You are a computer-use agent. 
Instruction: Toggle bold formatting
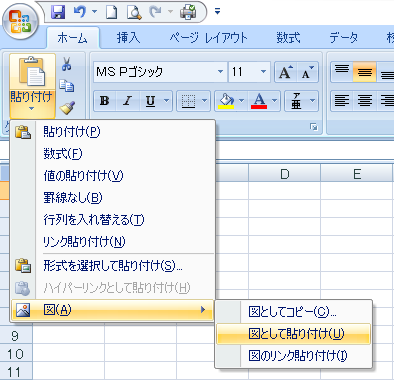pos(105,100)
